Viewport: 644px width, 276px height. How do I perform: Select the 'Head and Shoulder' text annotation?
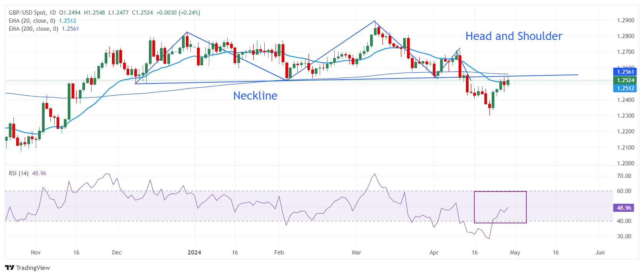coord(514,36)
